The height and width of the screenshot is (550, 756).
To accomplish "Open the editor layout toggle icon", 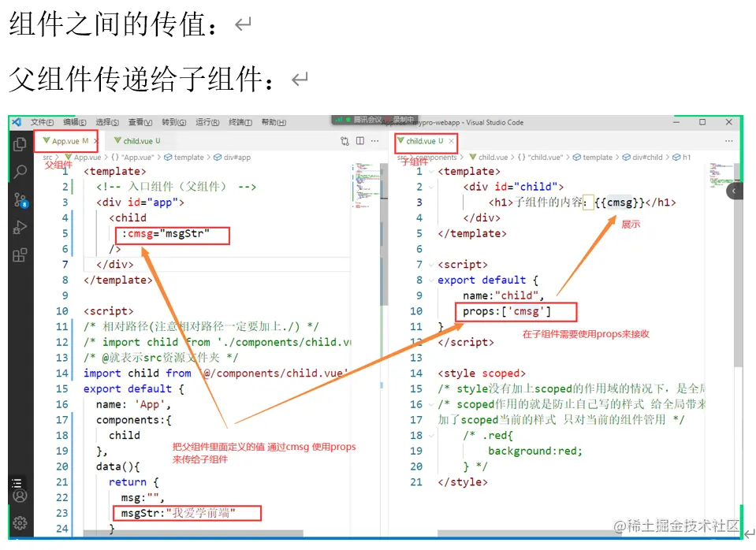I will 344,140.
